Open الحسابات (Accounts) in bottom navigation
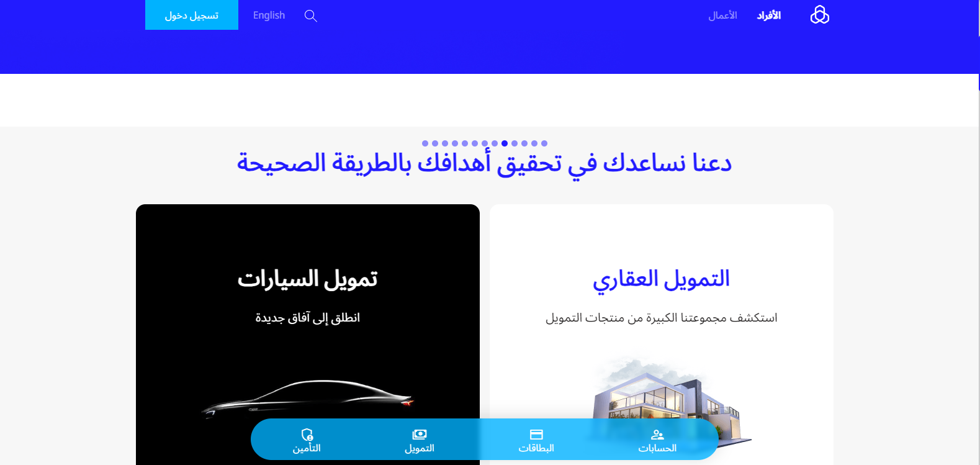The width and height of the screenshot is (980, 465). point(657,441)
